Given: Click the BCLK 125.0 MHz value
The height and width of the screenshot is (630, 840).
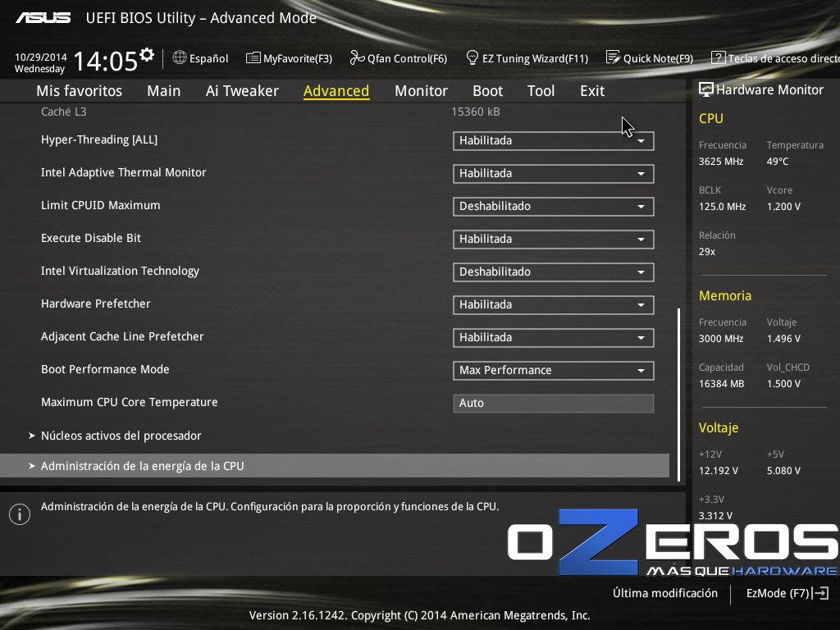Looking at the screenshot, I should [x=722, y=206].
